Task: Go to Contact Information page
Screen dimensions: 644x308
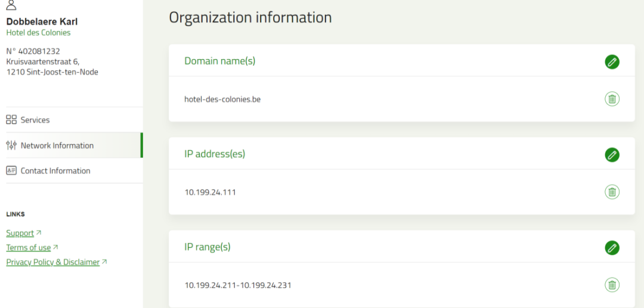Action: pyautogui.click(x=55, y=170)
